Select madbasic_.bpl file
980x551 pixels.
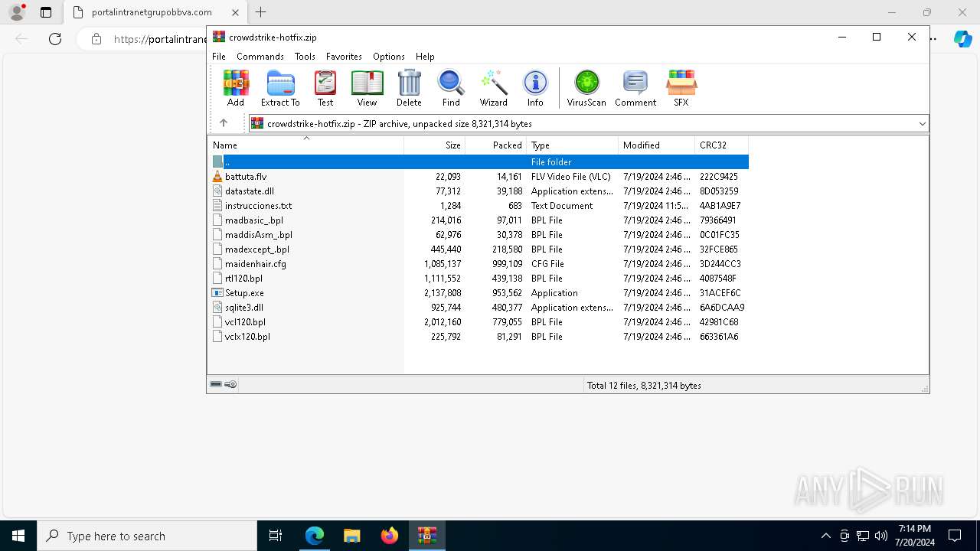pyautogui.click(x=479, y=220)
